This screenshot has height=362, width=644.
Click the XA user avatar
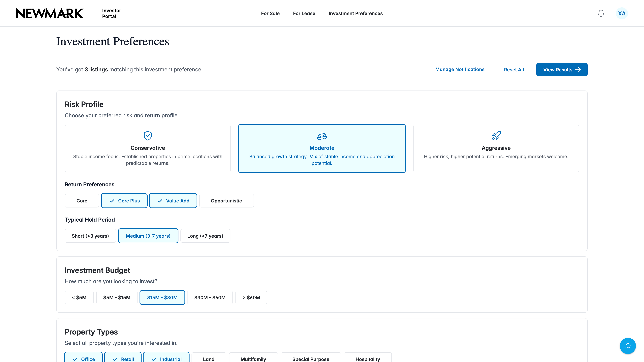pos(622,13)
